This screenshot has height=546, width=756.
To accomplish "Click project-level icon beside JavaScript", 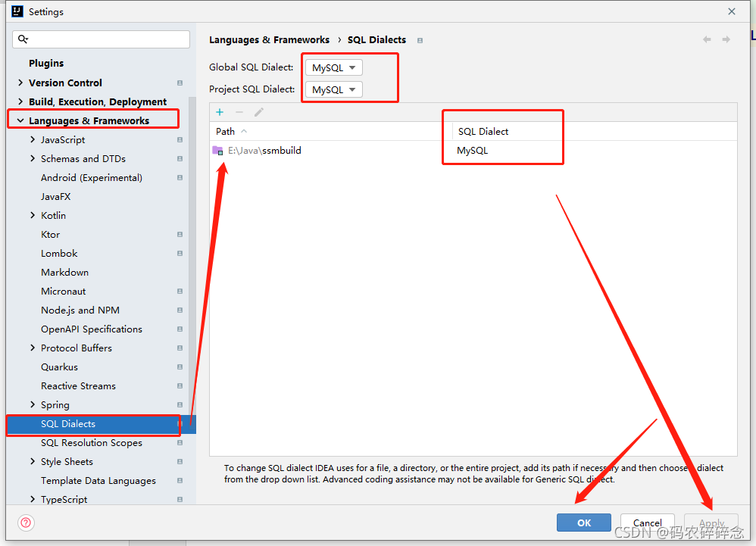I will (x=180, y=140).
